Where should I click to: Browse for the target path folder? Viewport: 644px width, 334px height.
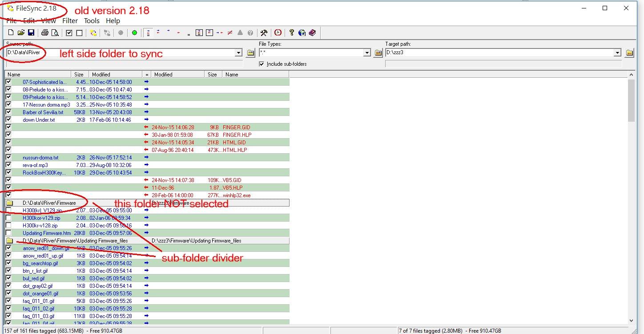click(x=629, y=53)
